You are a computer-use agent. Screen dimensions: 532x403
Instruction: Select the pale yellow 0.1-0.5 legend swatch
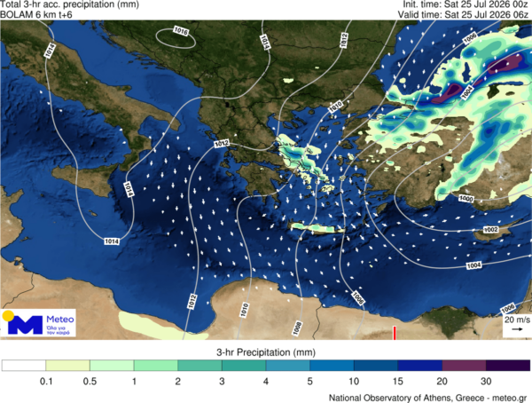[68, 366]
